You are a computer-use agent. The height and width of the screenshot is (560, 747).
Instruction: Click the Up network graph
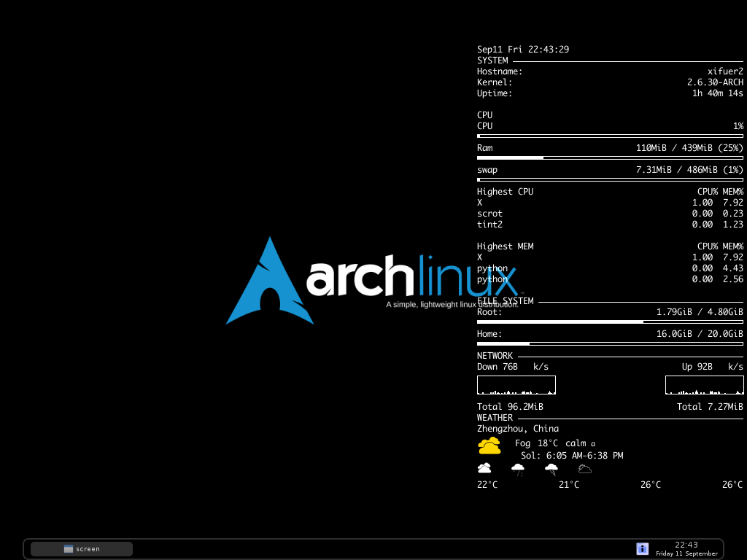point(704,385)
